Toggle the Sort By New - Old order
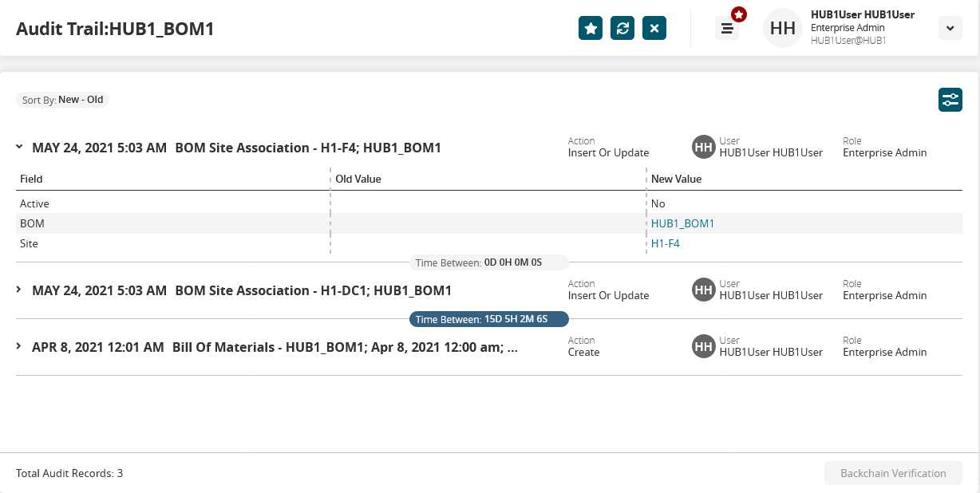Viewport: 980px width, 493px height. pyautogui.click(x=62, y=100)
